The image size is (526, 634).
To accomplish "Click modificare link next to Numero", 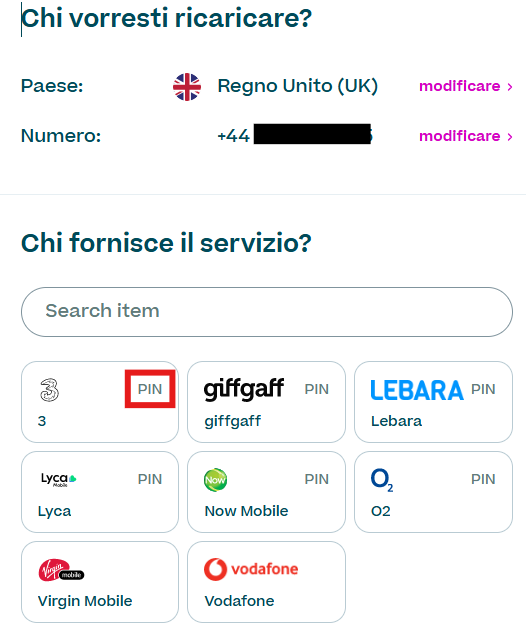I will click(x=460, y=136).
